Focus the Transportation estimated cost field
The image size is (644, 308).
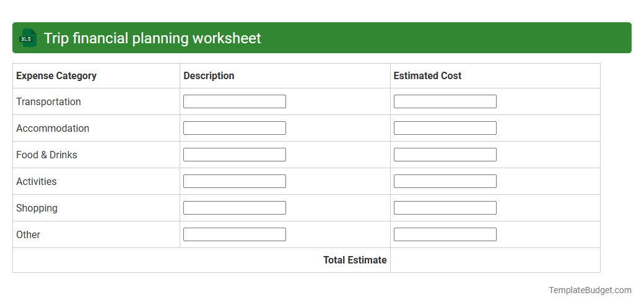[x=445, y=101]
